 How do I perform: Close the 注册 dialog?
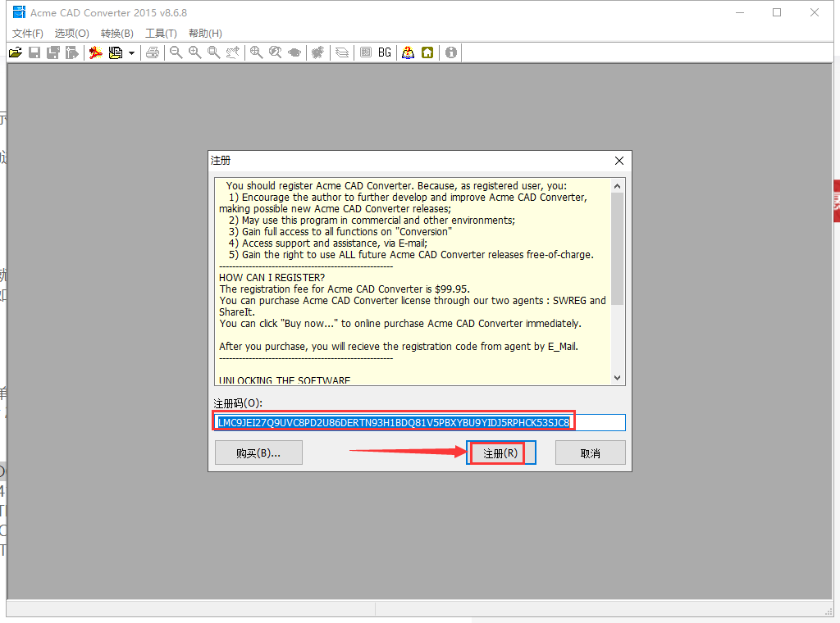click(x=619, y=161)
